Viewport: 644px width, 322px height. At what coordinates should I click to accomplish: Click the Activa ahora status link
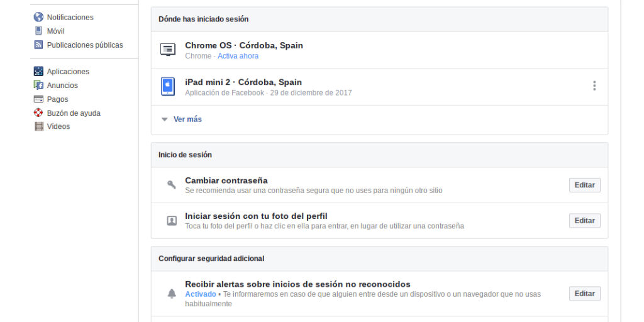[238, 56]
